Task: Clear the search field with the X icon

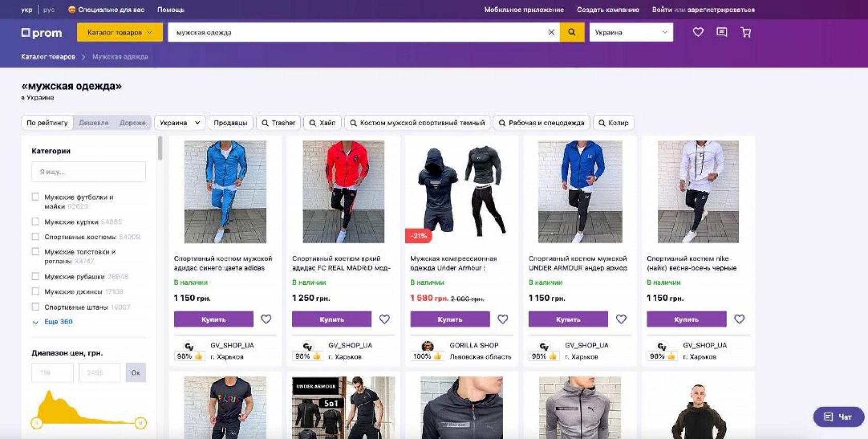Action: click(551, 32)
